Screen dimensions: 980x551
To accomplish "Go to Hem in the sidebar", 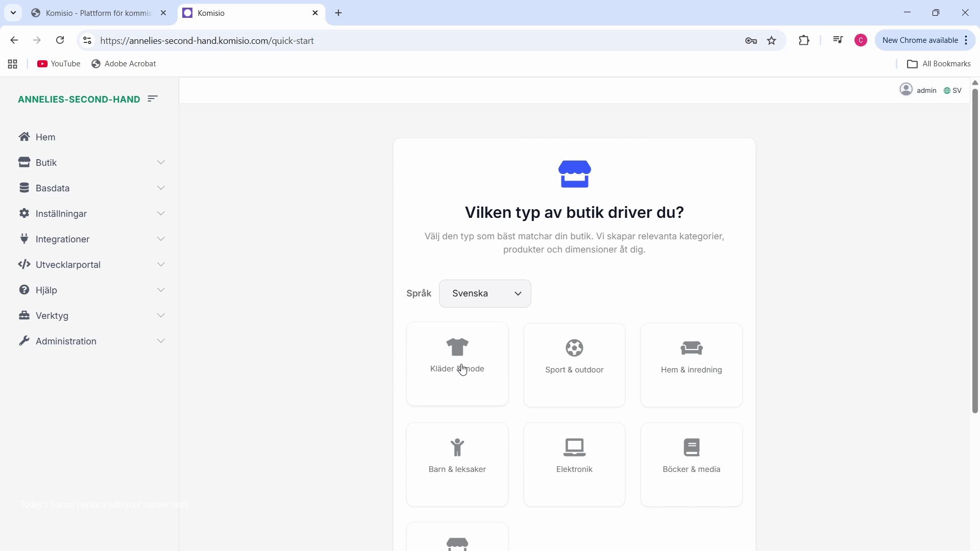I will click(45, 137).
